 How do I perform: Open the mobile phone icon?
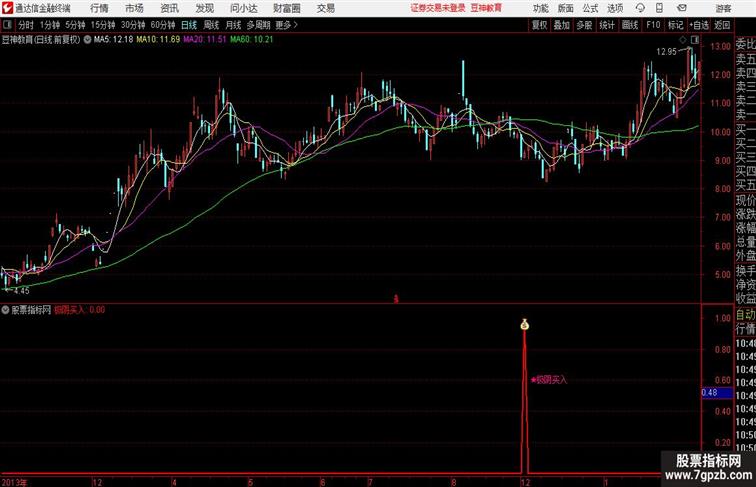click(x=659, y=8)
